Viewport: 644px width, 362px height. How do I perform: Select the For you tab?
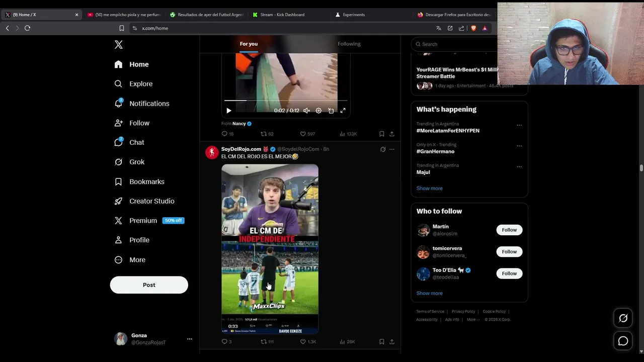[249, 44]
